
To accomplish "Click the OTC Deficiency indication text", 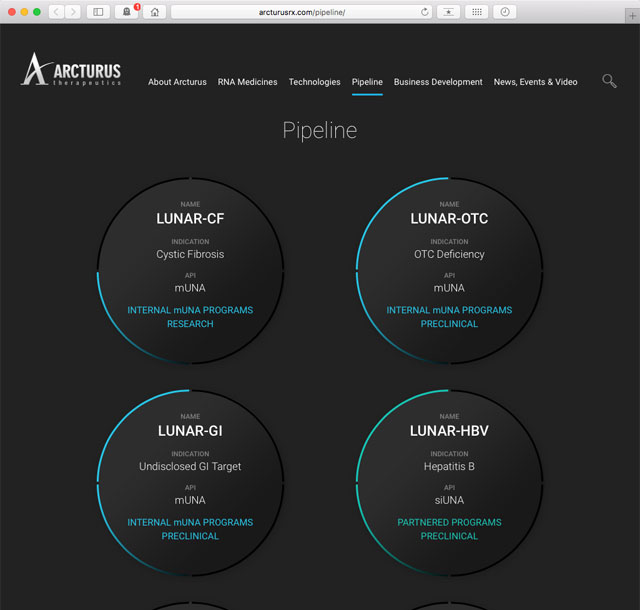I will tap(449, 254).
